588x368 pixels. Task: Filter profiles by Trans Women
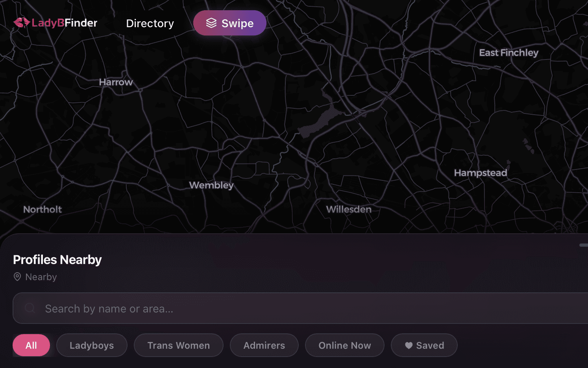tap(179, 345)
